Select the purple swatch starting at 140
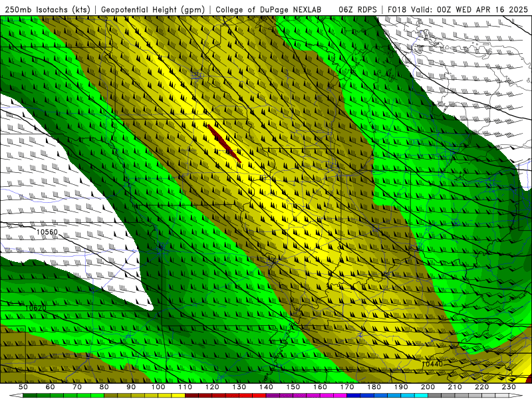 point(273,395)
